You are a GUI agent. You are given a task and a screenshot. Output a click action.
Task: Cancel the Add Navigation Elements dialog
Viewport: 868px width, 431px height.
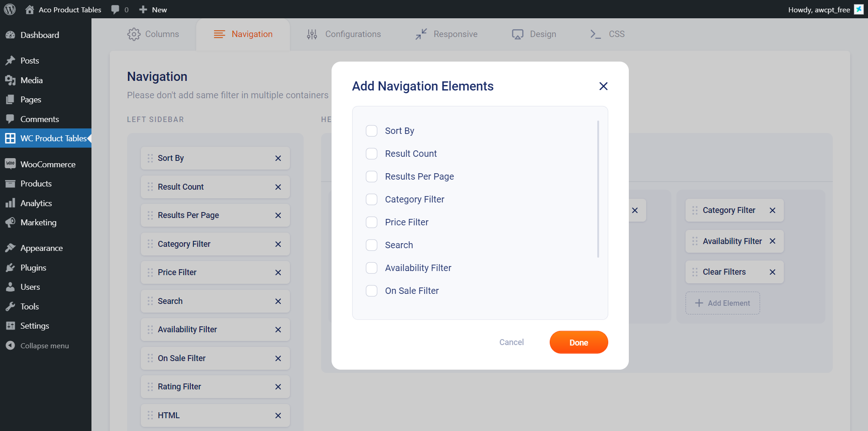coord(511,342)
